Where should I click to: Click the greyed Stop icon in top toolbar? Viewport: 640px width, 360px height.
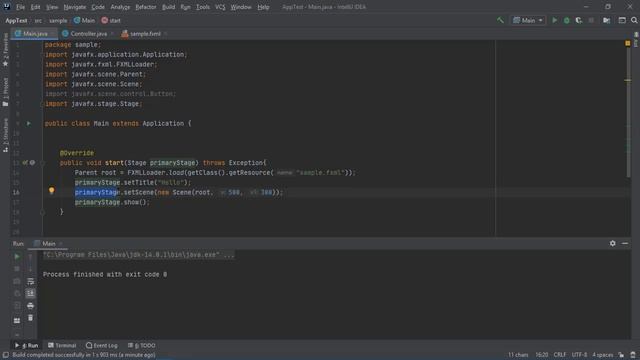[591, 20]
